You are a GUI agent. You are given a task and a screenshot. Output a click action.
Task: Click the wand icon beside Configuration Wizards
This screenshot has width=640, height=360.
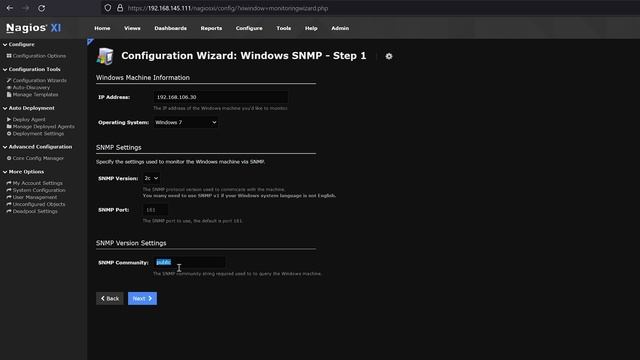coord(9,80)
